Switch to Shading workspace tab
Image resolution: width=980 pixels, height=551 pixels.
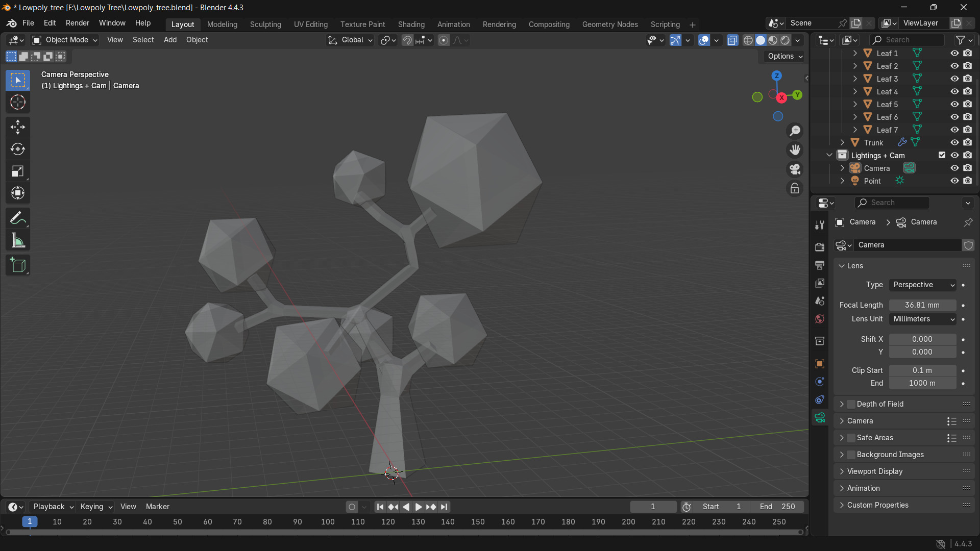click(x=411, y=24)
